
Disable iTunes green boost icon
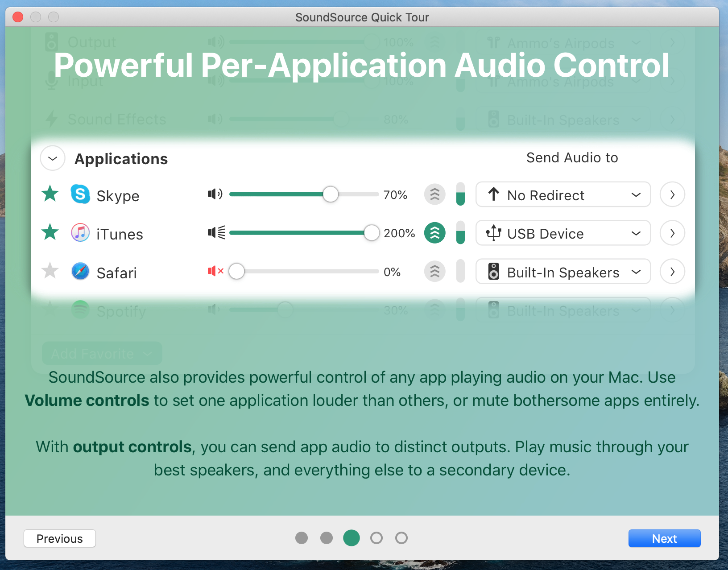(435, 232)
